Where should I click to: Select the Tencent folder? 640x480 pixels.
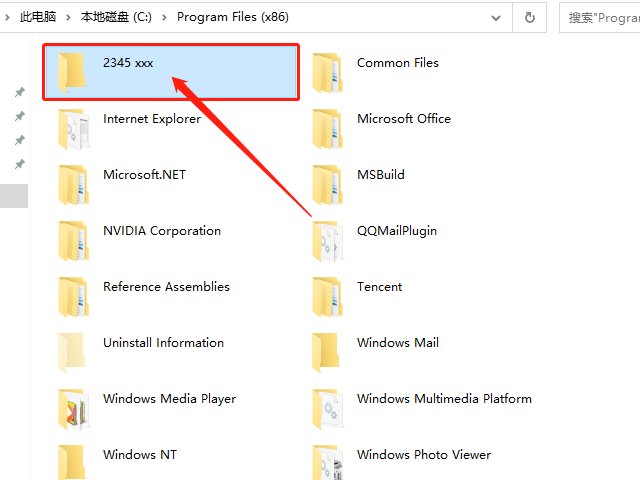379,287
